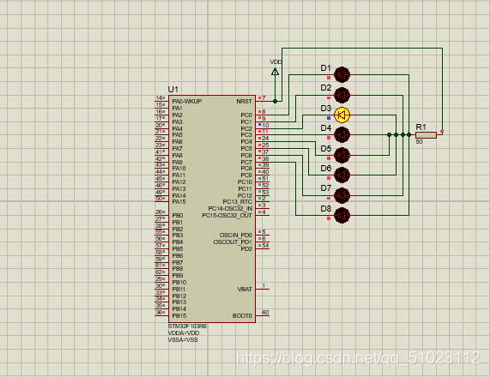Click the blue logic-state indicator at pin 10
The height and width of the screenshot is (377, 490).
pos(260,125)
